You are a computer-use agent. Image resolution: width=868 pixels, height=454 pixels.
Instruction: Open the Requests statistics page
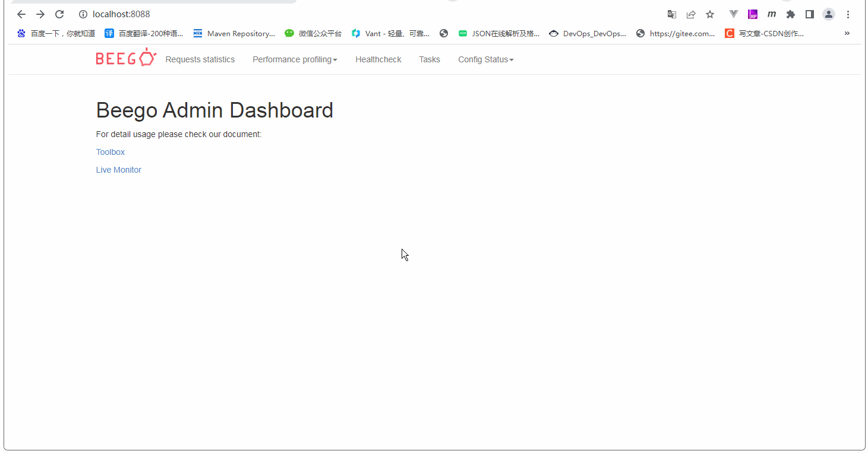click(x=200, y=59)
